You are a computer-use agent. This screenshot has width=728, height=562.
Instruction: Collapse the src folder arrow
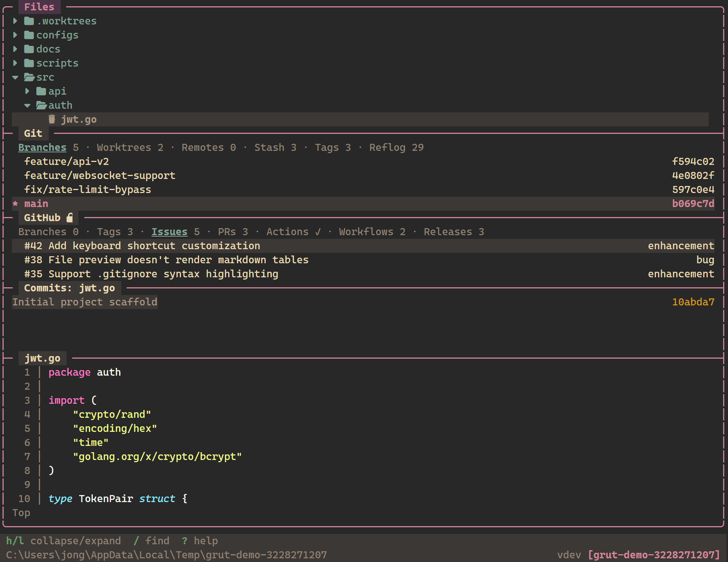click(x=15, y=77)
